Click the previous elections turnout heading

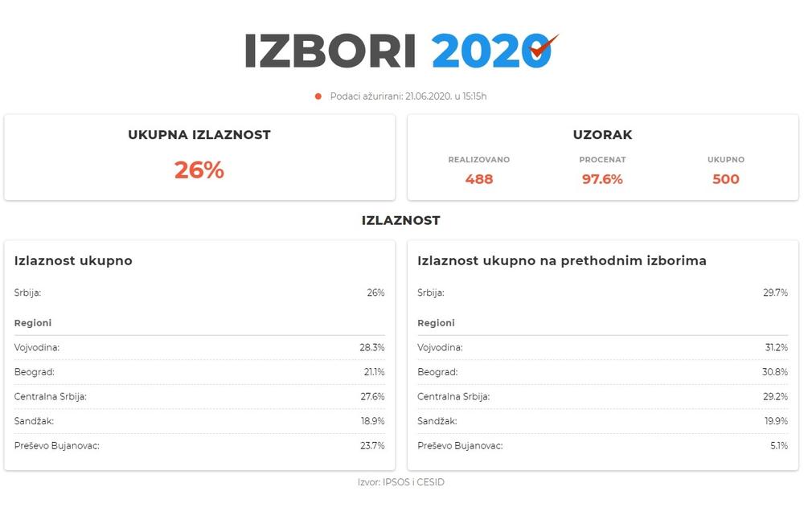[x=562, y=261]
